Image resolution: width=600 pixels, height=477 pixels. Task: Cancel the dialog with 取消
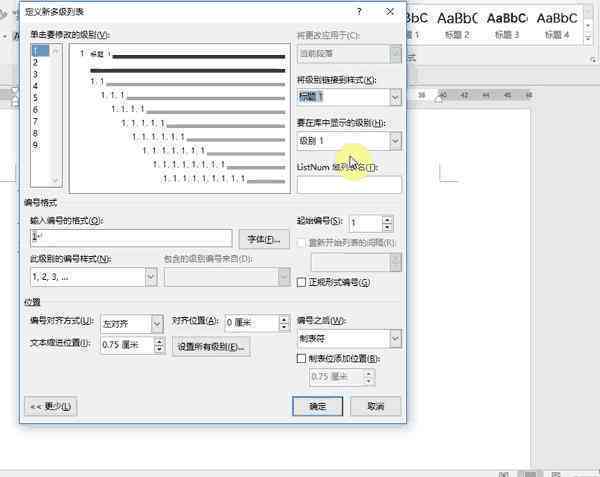tap(375, 406)
